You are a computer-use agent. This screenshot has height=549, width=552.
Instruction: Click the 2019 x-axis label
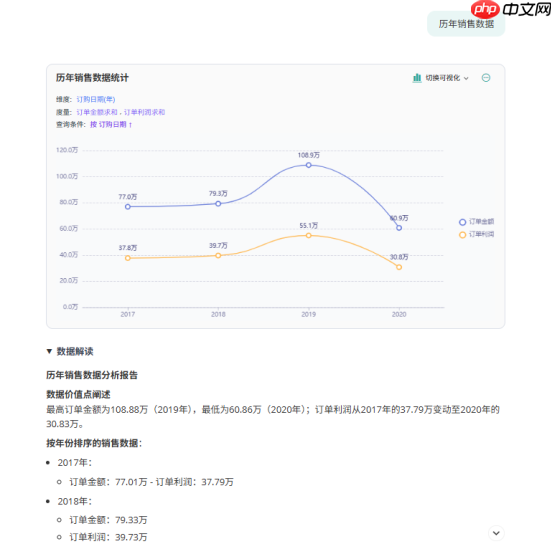(x=308, y=314)
